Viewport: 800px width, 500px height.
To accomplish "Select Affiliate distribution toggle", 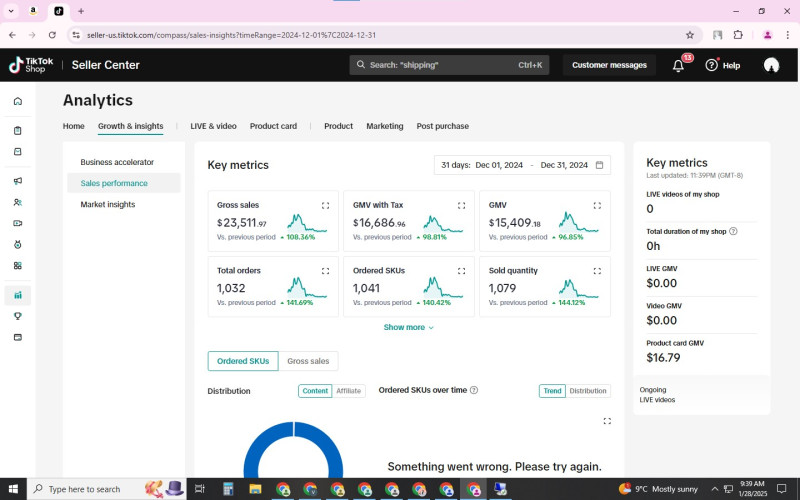I will pos(348,391).
